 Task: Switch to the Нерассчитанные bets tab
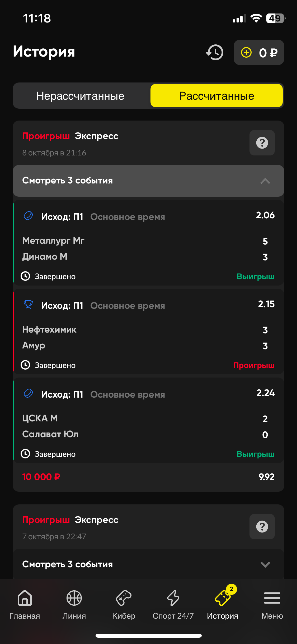(80, 96)
